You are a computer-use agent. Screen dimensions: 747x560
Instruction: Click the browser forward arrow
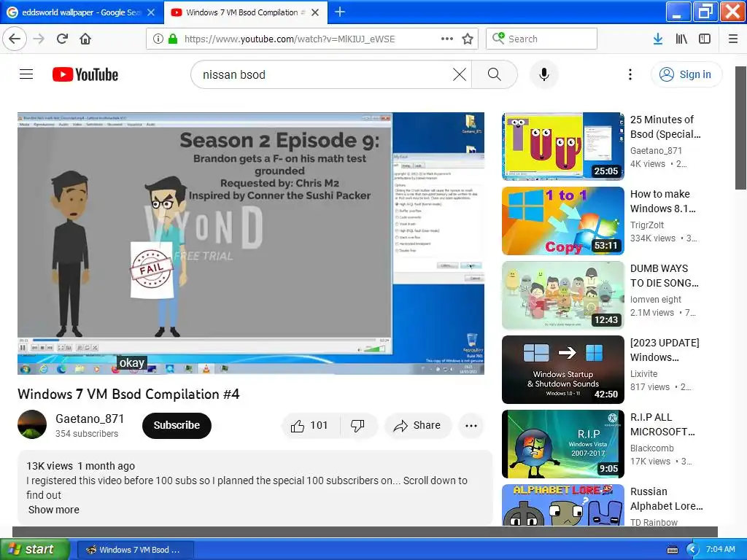[x=39, y=39]
